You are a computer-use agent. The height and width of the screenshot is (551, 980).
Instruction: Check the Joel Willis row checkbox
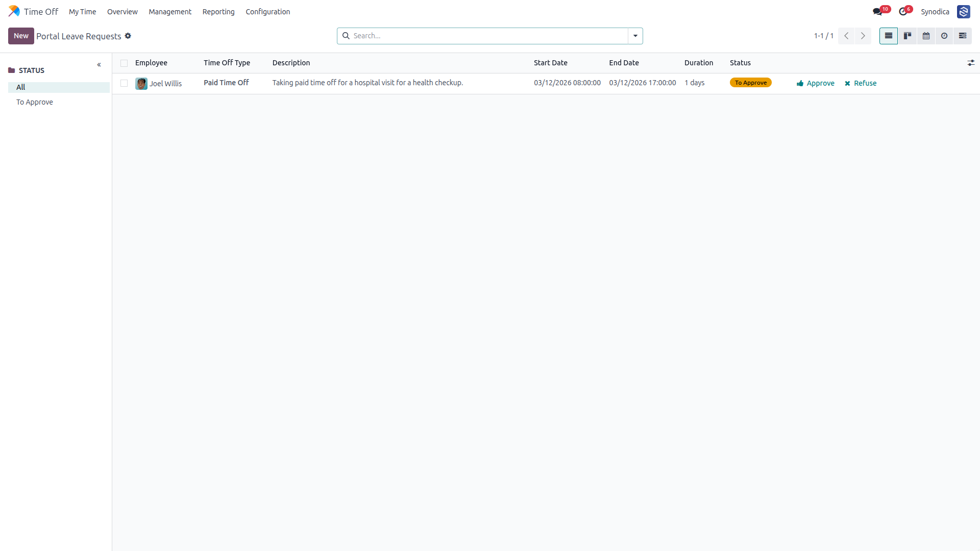point(124,83)
